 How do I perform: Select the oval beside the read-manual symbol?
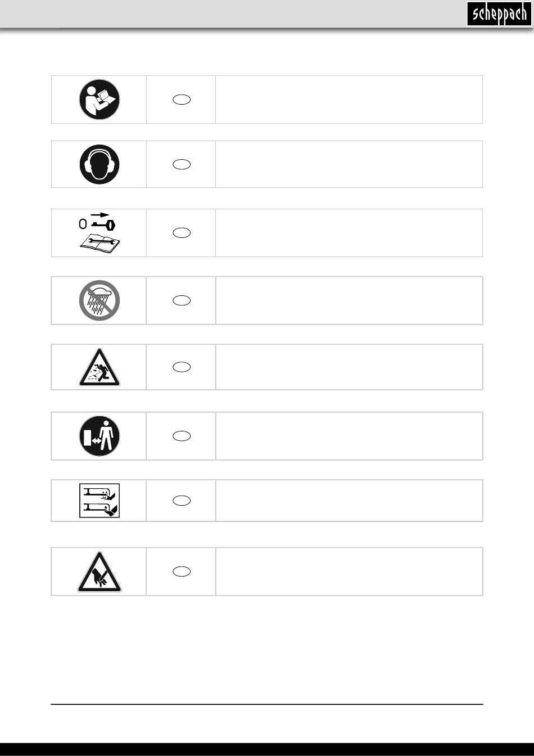181,100
